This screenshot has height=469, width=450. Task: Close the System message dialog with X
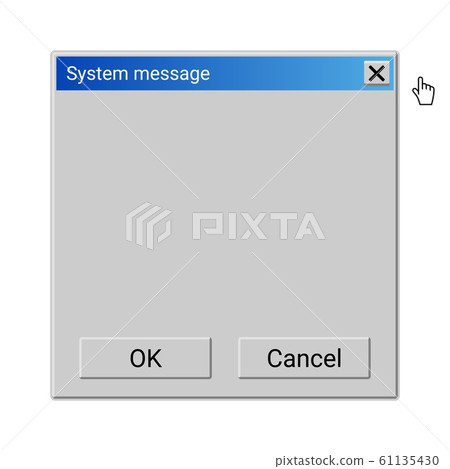click(x=376, y=73)
